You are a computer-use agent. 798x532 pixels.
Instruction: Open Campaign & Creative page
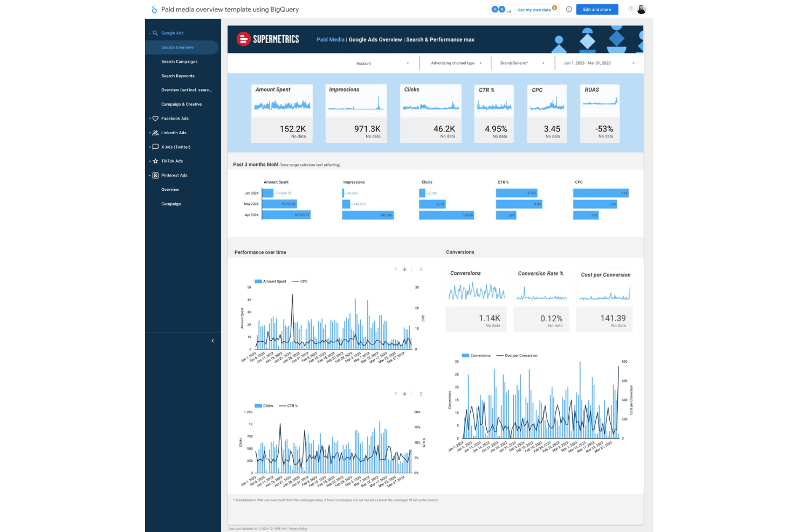[x=182, y=104]
